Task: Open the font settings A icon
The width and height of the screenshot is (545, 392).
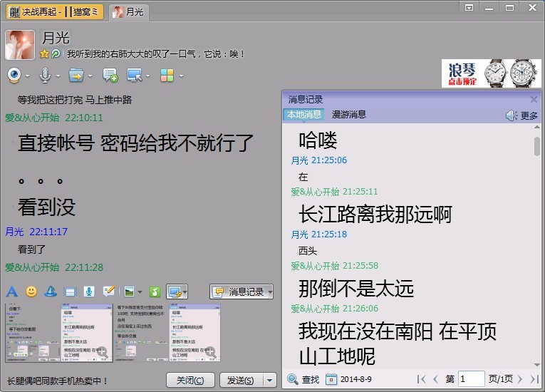Action: pos(12,292)
